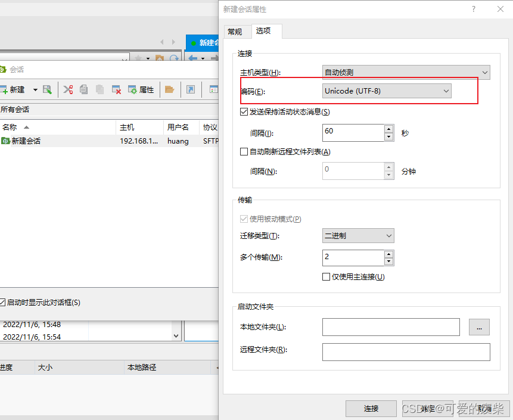Click the scrollbar down arrow in file list
Image resolution: width=513 pixels, height=420 pixels.
[x=176, y=336]
